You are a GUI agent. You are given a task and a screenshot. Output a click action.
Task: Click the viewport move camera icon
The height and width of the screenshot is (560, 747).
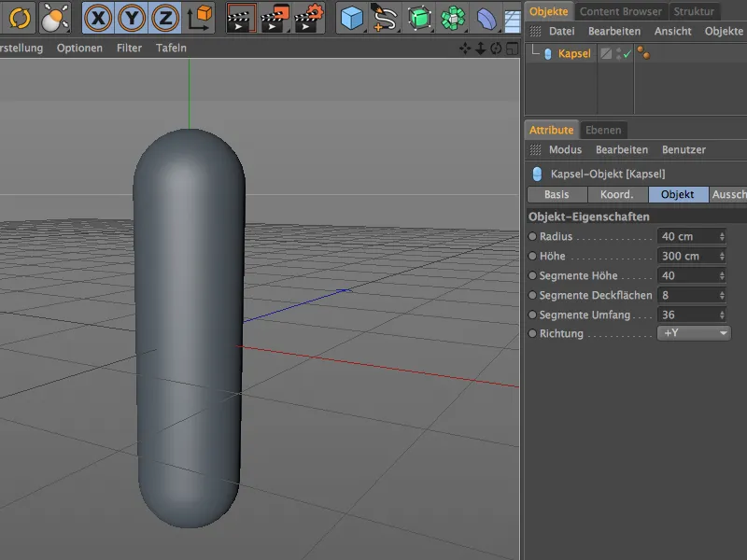pos(465,49)
